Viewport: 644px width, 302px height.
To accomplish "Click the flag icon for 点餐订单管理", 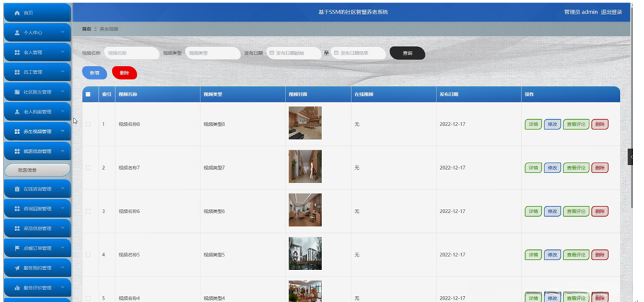I will tap(17, 248).
